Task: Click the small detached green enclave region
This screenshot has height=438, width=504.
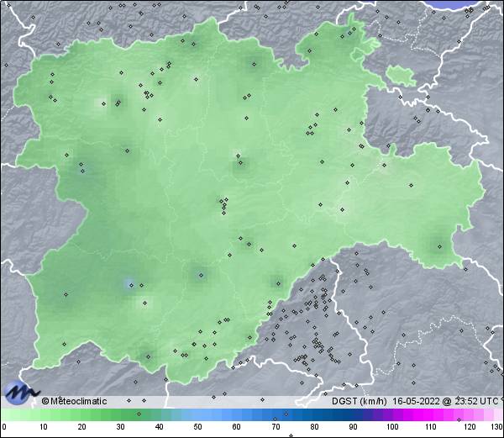Action: pos(401,75)
